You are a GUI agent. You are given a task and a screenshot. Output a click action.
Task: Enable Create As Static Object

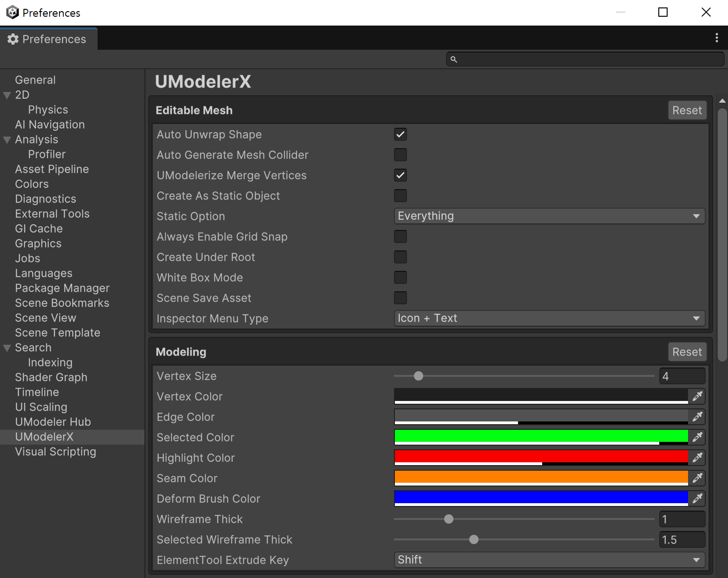click(400, 196)
